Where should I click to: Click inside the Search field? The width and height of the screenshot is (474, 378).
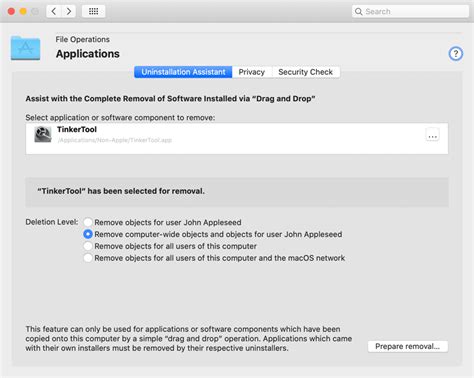(410, 11)
